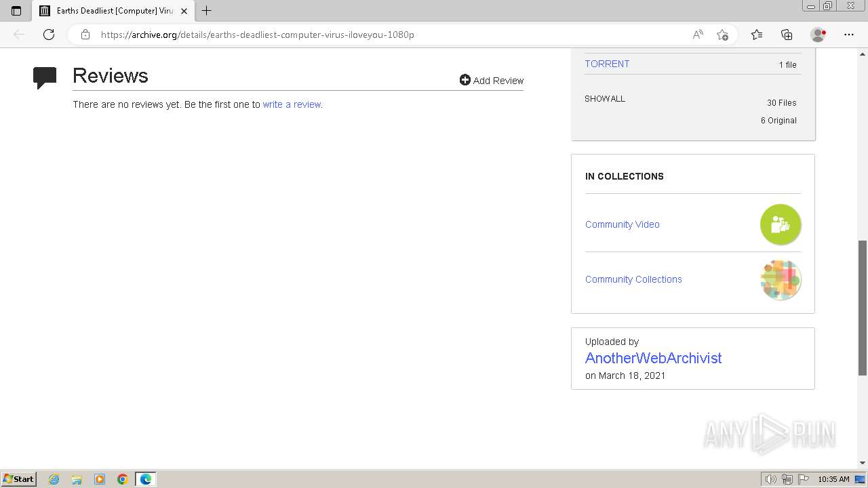Click the browser back arrow

tap(19, 35)
